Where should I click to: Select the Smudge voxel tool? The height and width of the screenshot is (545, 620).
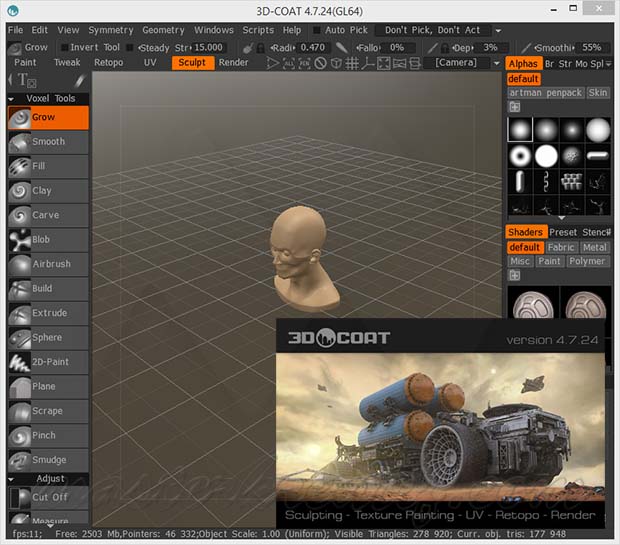tap(48, 461)
